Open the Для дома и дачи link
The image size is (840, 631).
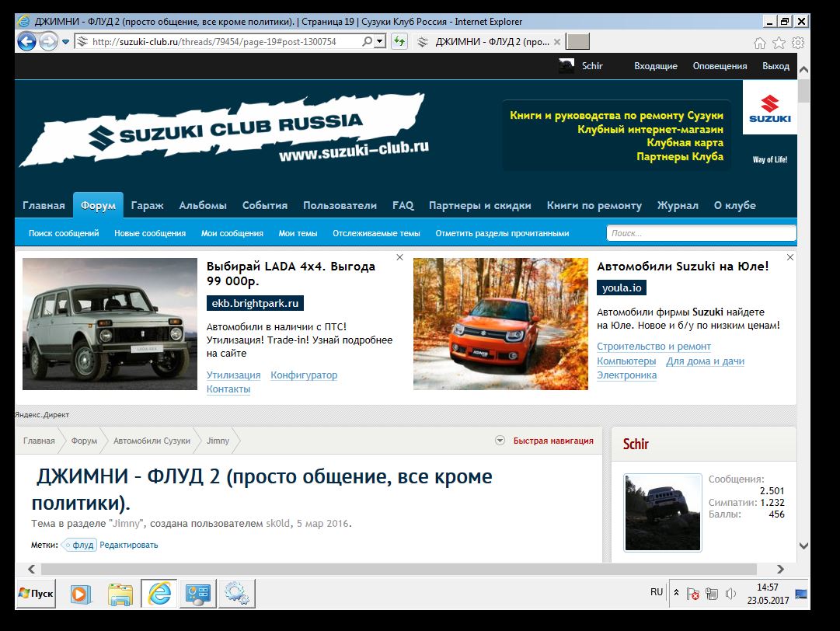(x=705, y=361)
